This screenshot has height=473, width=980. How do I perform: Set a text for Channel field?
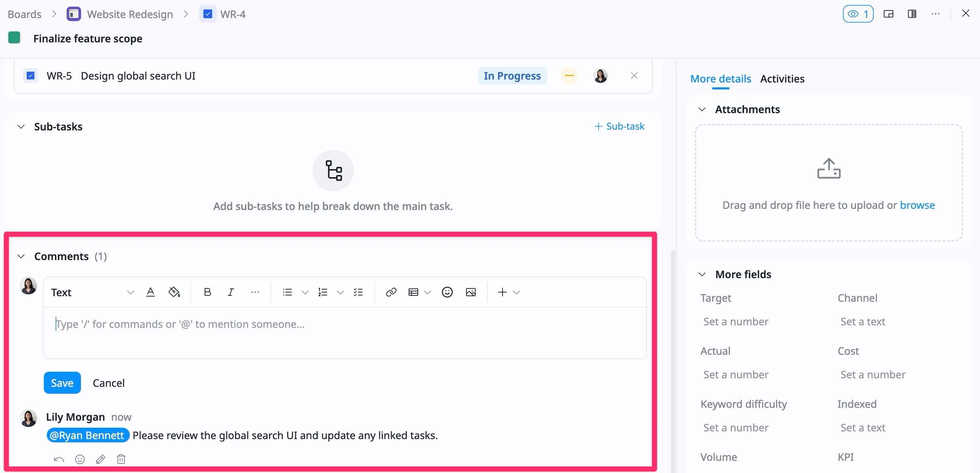[863, 322]
